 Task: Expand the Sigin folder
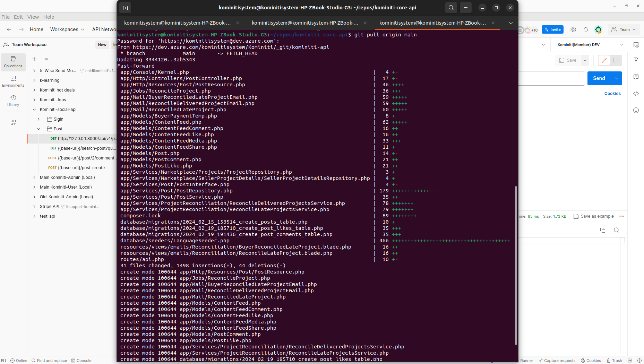38,119
